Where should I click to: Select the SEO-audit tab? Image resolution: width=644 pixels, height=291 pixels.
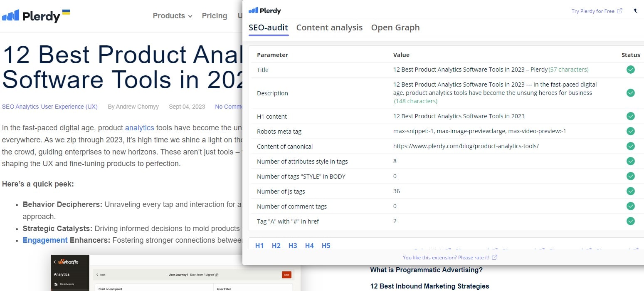[268, 27]
